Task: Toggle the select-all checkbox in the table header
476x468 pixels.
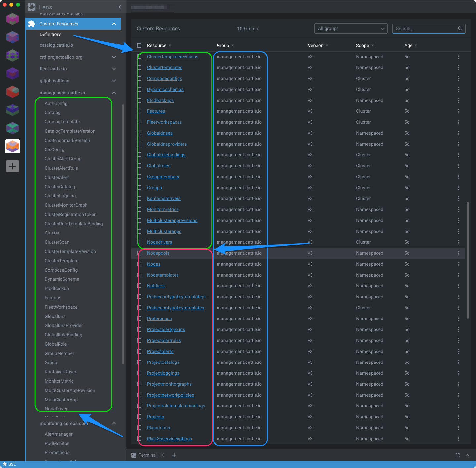Action: [x=139, y=45]
